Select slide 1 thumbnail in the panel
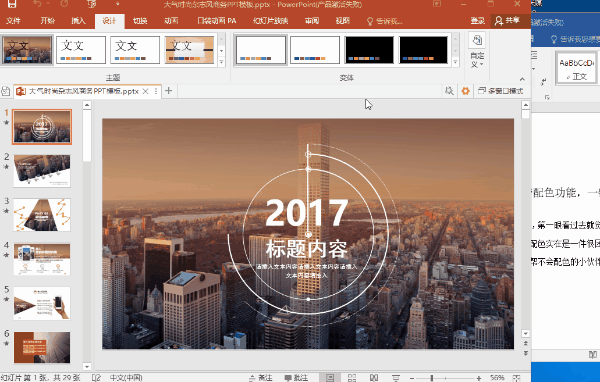Image resolution: width=600 pixels, height=382 pixels. (x=42, y=127)
